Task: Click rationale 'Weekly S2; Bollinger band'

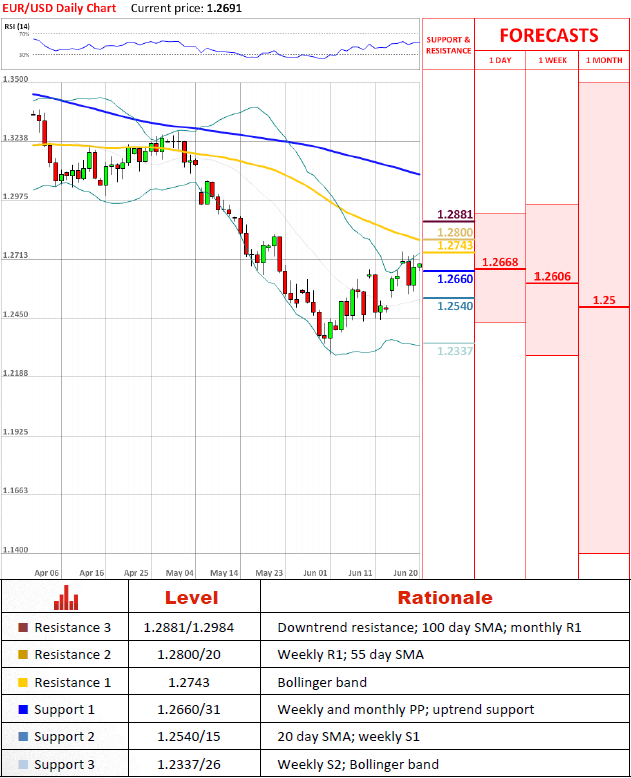Action: pyautogui.click(x=358, y=764)
